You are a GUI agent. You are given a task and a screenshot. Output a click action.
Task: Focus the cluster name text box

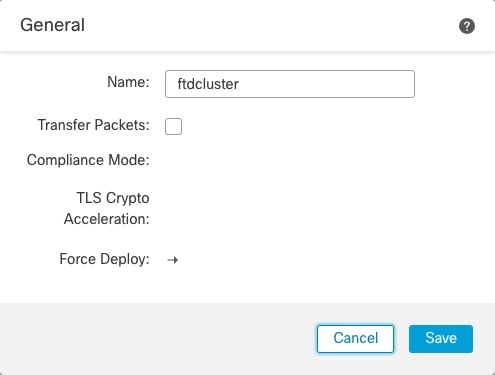290,84
